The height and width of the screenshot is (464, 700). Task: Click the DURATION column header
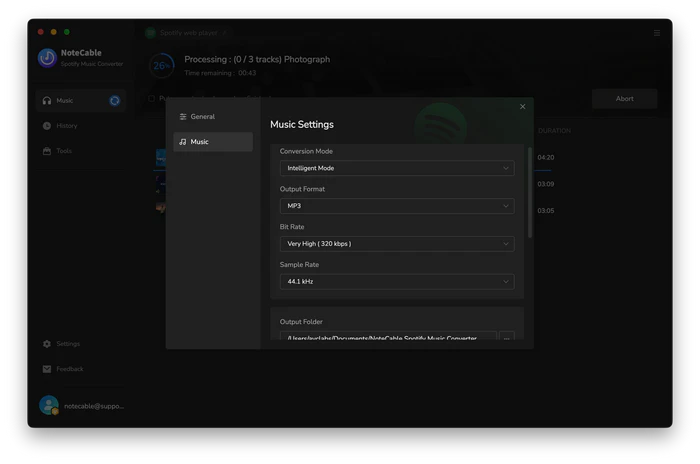554,131
